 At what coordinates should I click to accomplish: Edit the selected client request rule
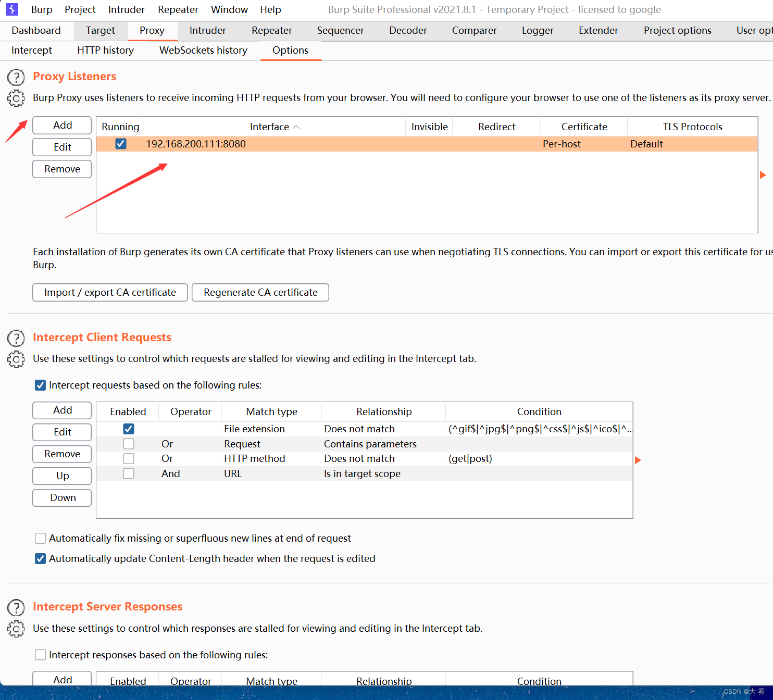pyautogui.click(x=62, y=432)
